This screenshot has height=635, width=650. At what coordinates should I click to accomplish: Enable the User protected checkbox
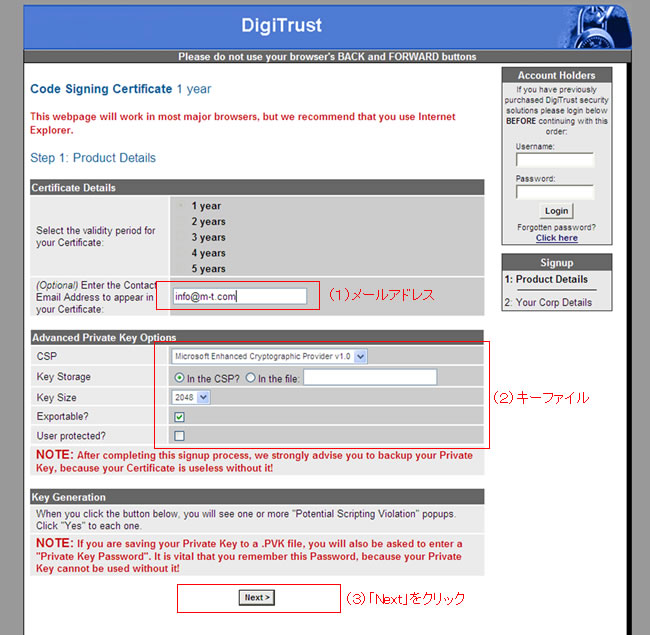pos(179,436)
